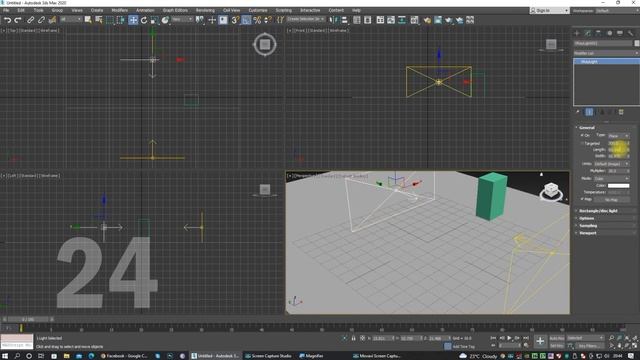Open the Units dropdown
The image size is (640, 360).
tap(611, 164)
